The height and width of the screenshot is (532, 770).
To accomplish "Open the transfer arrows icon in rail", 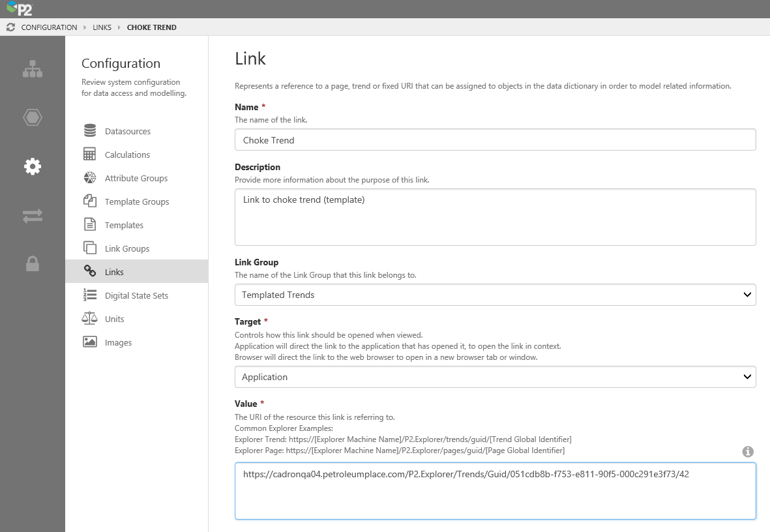I will click(x=33, y=216).
